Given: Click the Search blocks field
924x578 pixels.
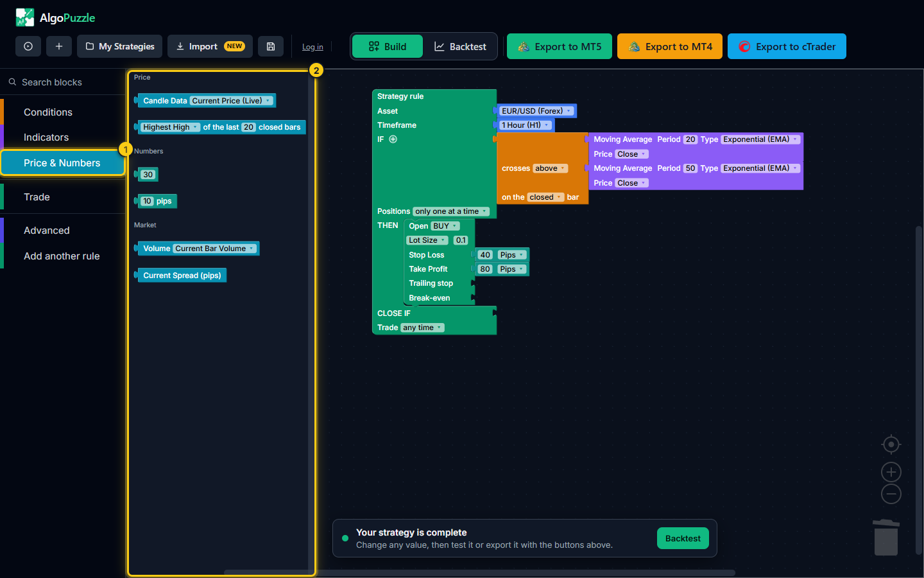Looking at the screenshot, I should tap(63, 82).
